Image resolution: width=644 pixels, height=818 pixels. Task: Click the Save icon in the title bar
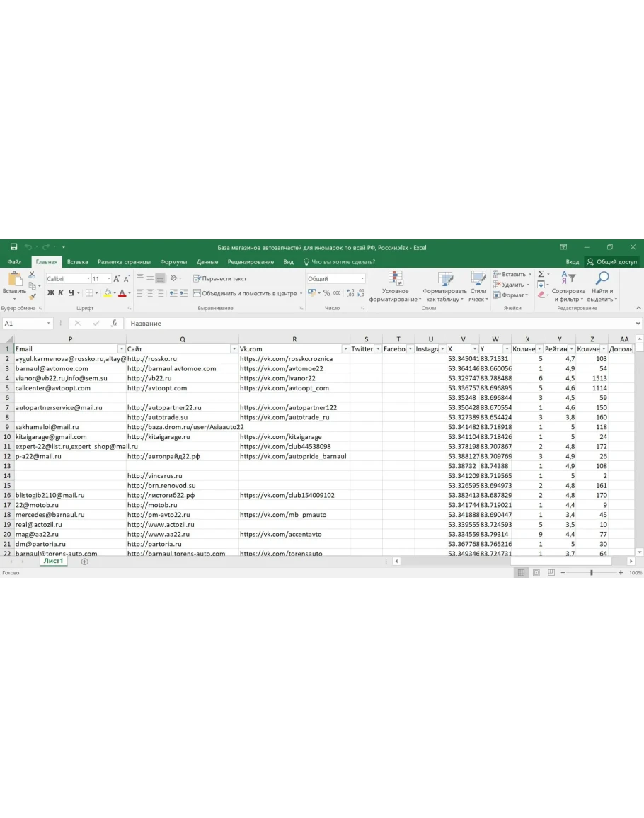coord(14,246)
